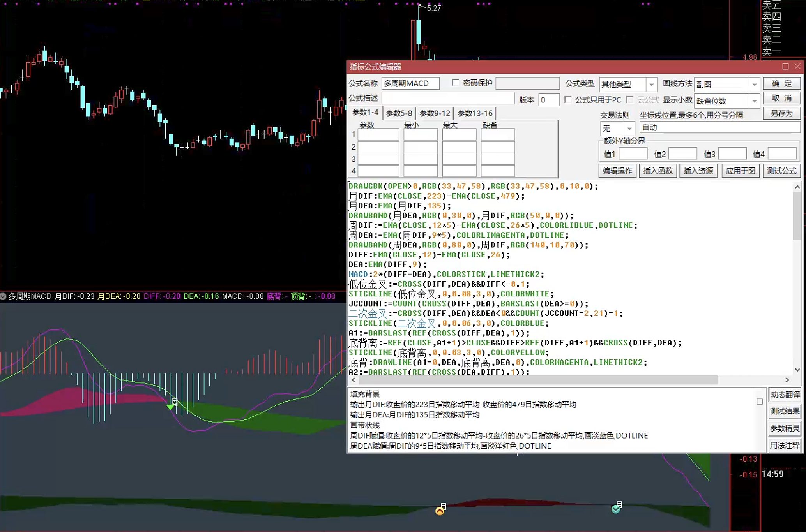Click code editor scroll-left arrow
Image resolution: width=806 pixels, height=532 pixels.
point(354,379)
